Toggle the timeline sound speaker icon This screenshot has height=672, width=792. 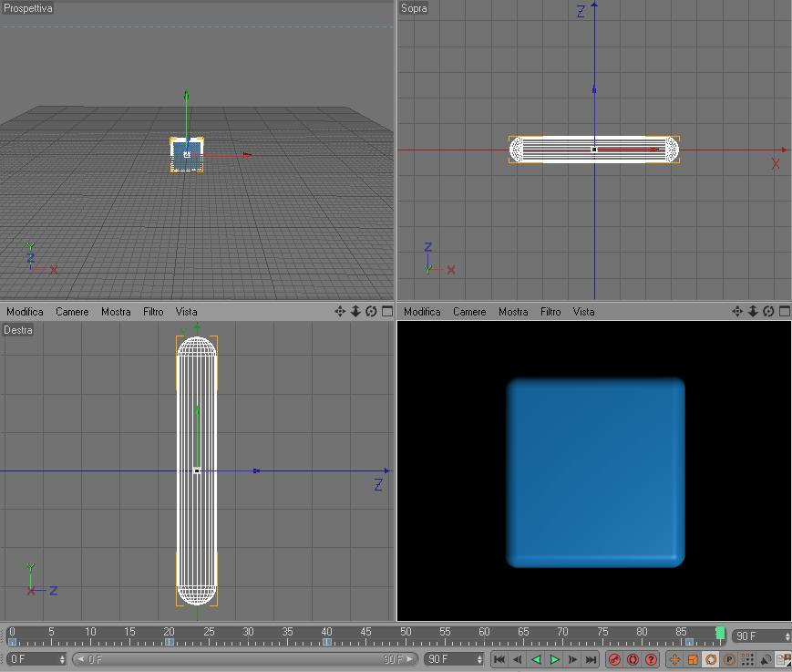point(766,659)
